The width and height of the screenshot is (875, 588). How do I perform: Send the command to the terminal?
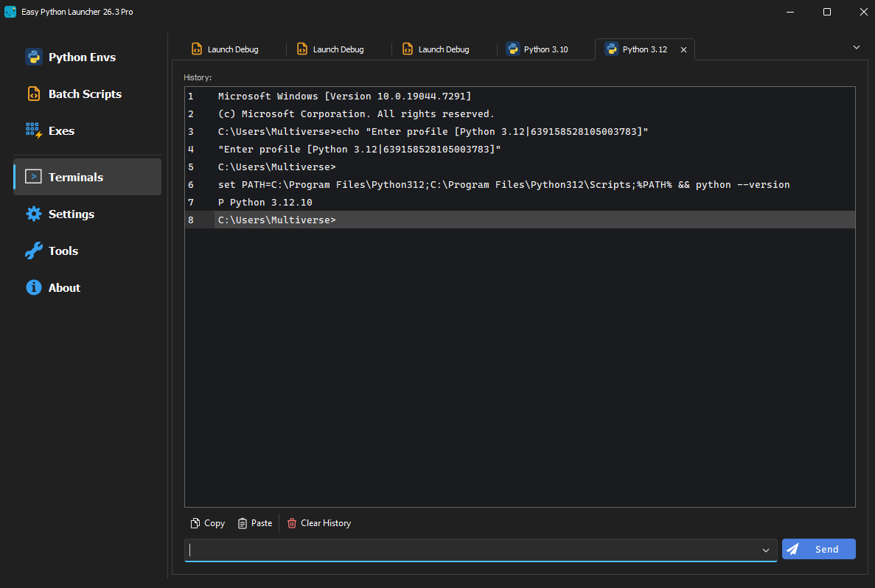(x=819, y=549)
